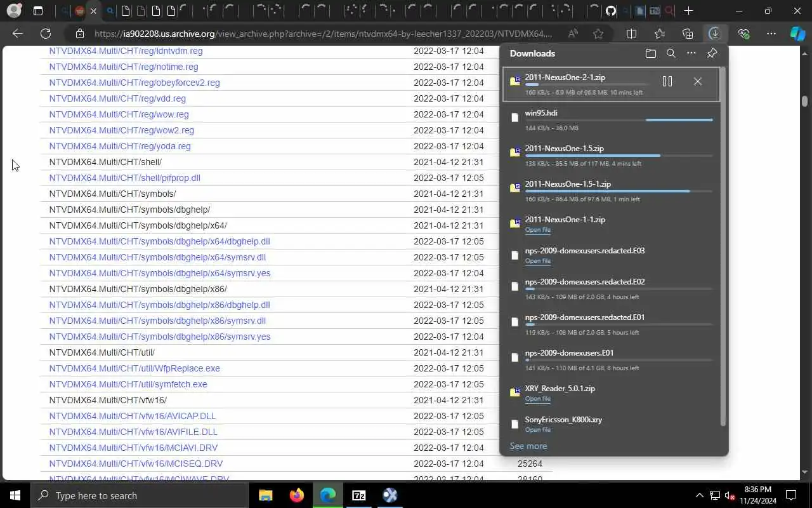812x508 pixels.
Task: Open file for XRY_Reader_5.0.1.zip
Action: point(537,399)
